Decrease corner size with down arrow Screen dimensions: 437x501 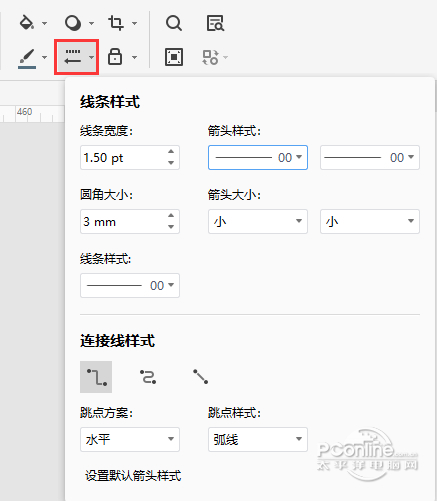coord(171,227)
